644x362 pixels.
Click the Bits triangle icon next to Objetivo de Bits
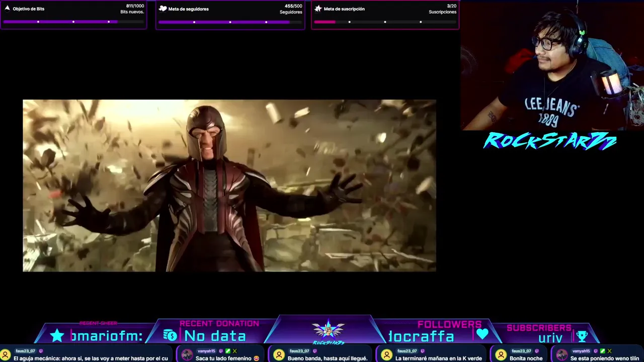(x=7, y=9)
